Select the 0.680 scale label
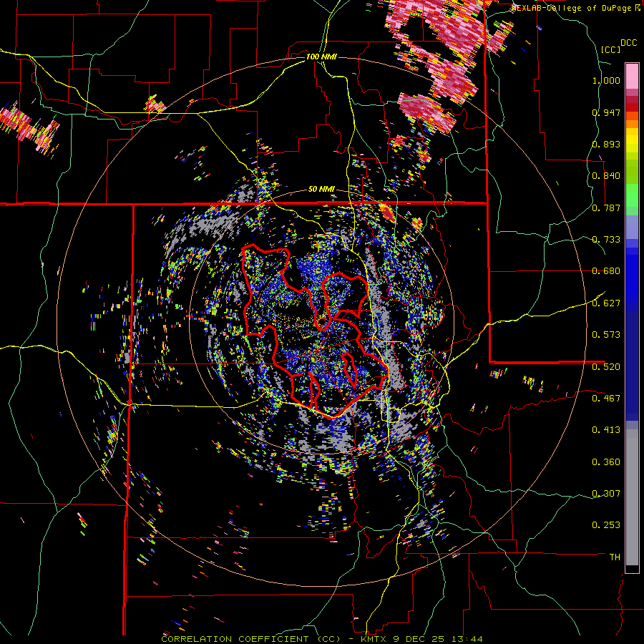The height and width of the screenshot is (644, 644). pos(606,271)
